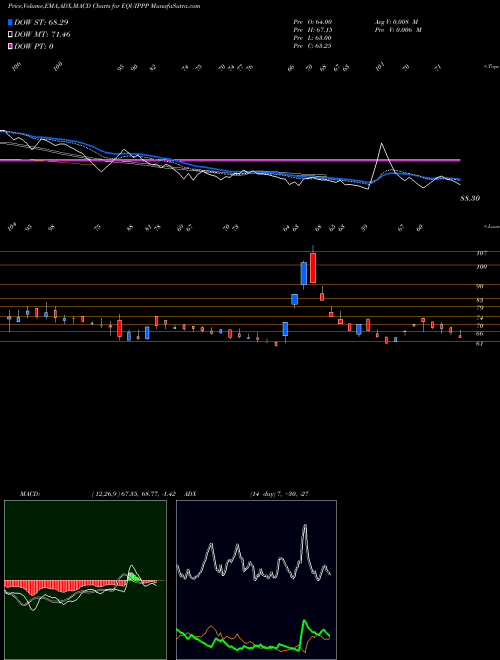Click the magenta DOW PT legend swatch
Viewport: 500px width, 660px height.
coord(10,46)
